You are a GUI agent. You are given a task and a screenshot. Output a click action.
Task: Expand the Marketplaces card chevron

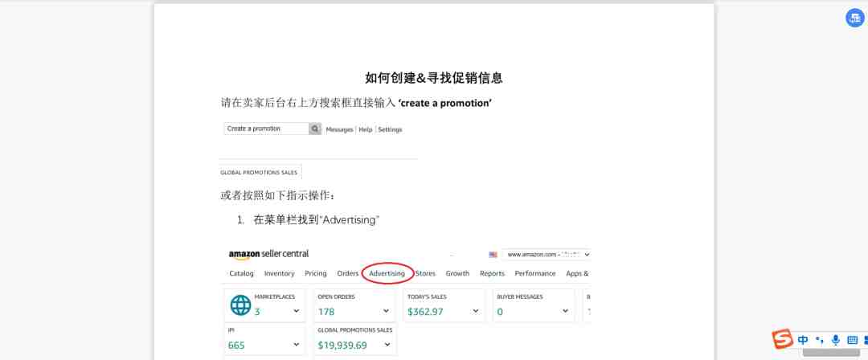[296, 311]
